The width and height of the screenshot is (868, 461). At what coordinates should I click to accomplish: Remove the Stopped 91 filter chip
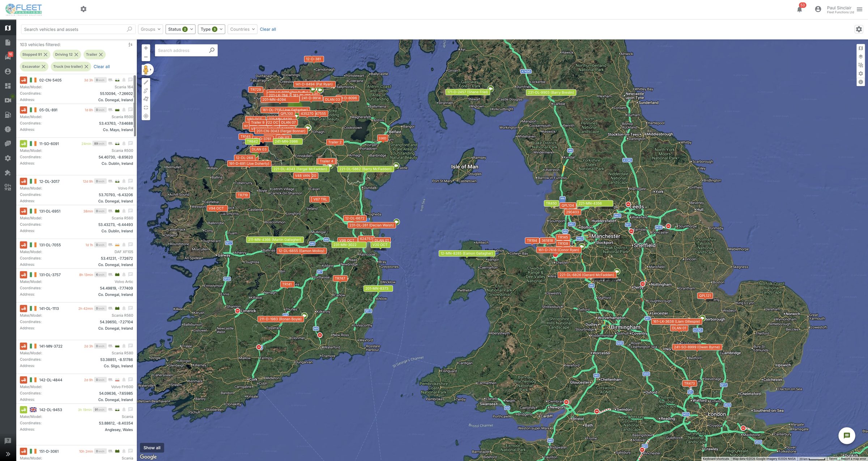[46, 55]
